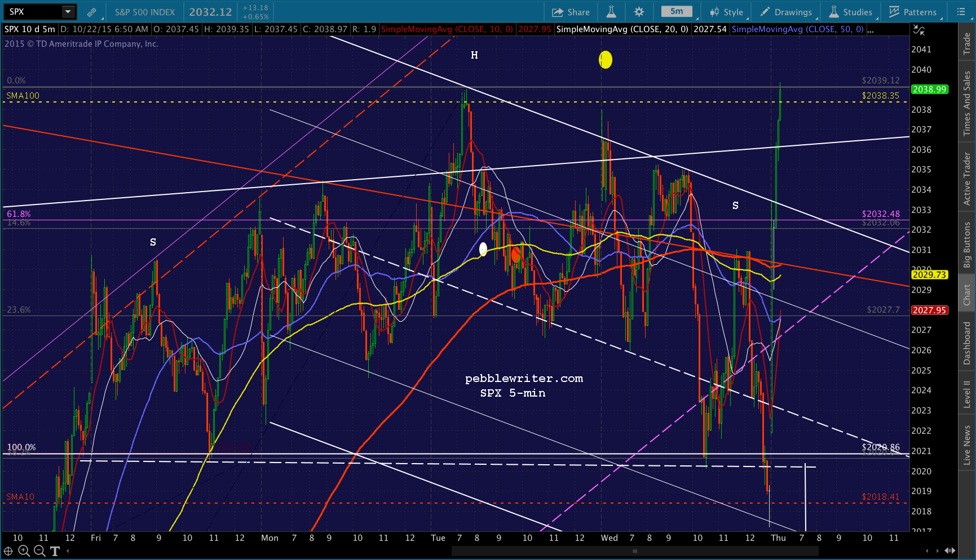Click the pebblewriter.com text annotation
Screen dimensions: 976x560
524,379
